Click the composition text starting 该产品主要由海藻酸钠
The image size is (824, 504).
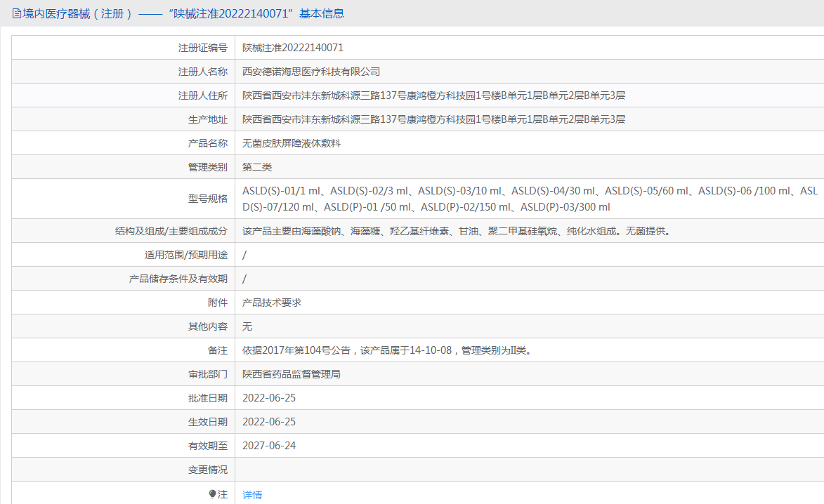pos(456,231)
